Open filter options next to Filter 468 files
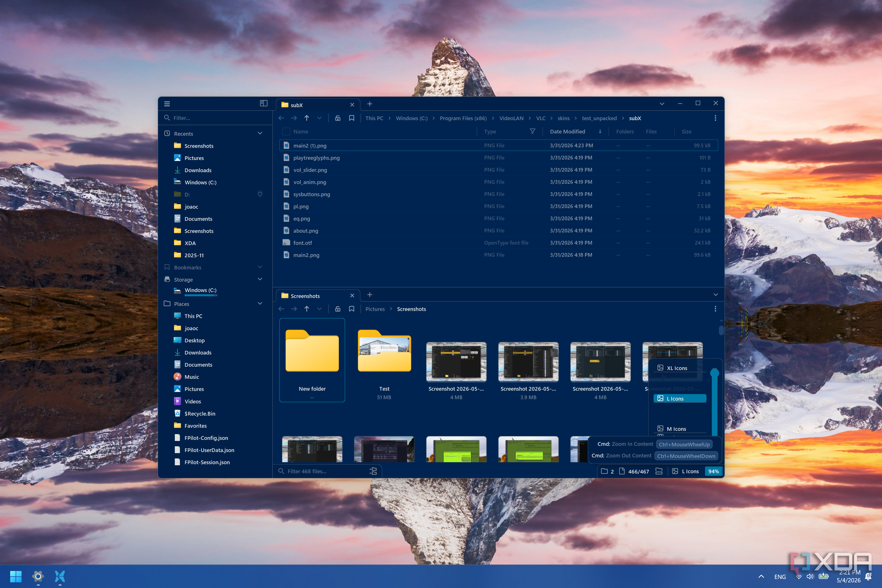The height and width of the screenshot is (588, 882). [373, 471]
